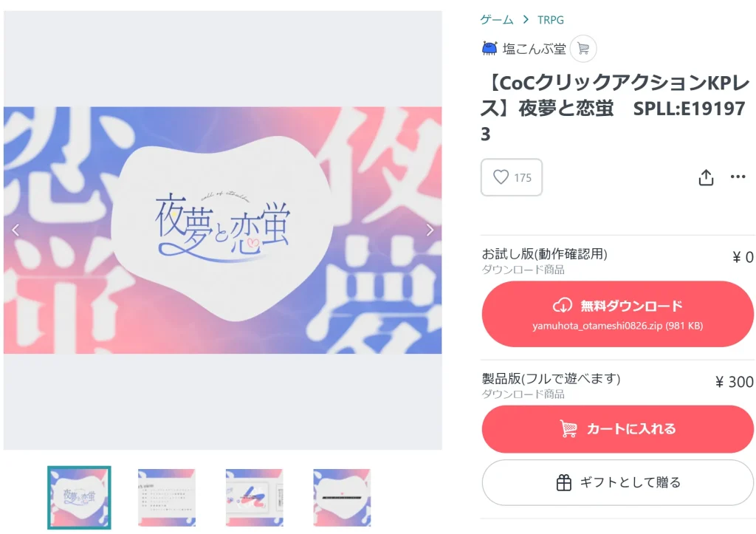This screenshot has width=756, height=534.
Task: Open the three-dots more options menu
Action: (738, 177)
